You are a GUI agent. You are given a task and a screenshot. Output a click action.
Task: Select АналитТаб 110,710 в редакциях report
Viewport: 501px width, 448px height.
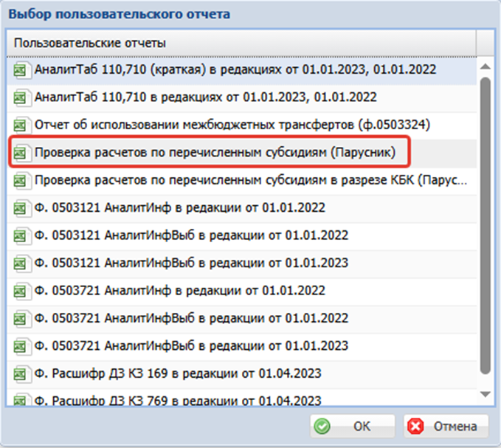242,97
